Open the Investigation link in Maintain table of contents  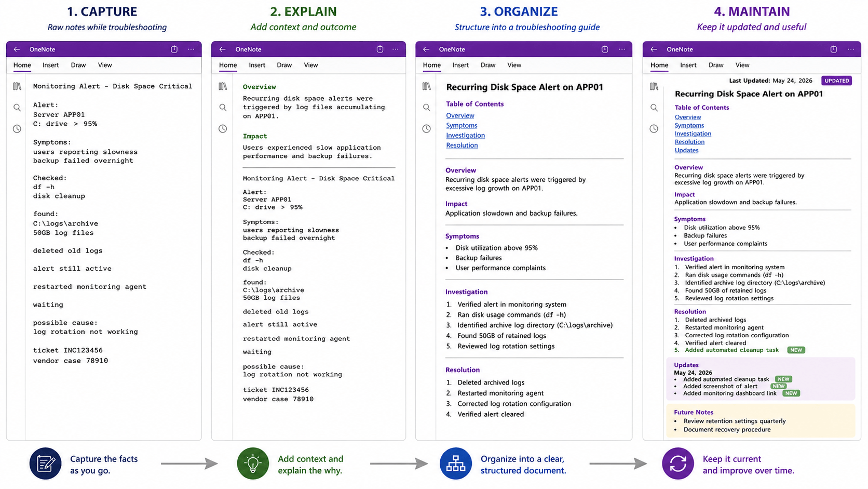pos(693,134)
